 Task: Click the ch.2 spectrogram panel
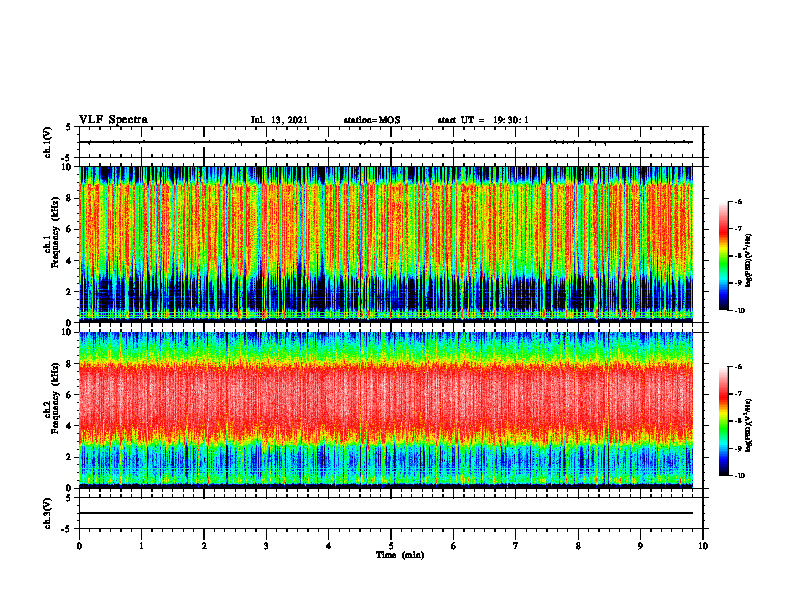386,410
